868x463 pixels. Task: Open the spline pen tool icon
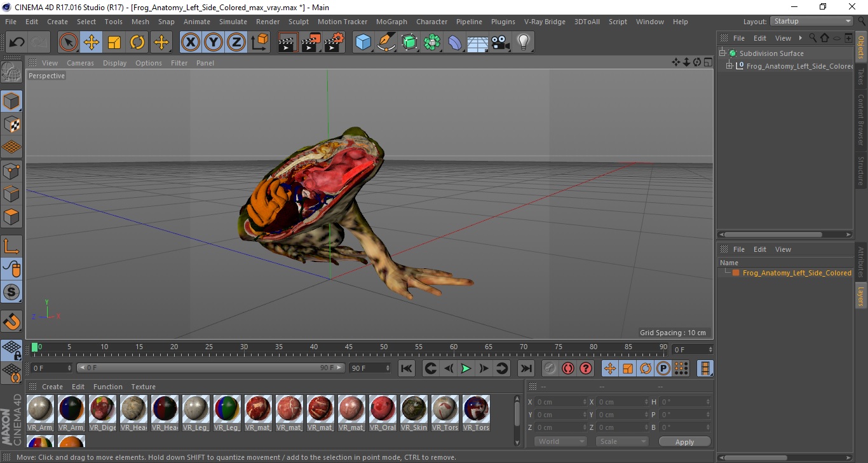[x=386, y=43]
